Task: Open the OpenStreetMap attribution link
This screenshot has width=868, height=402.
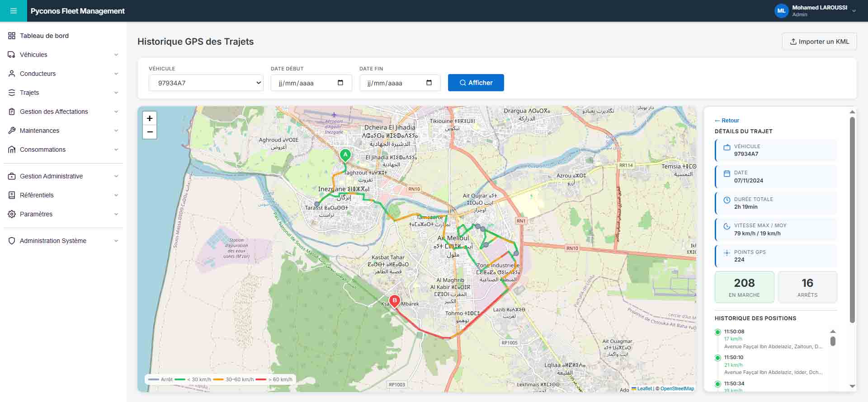Action: click(677, 388)
